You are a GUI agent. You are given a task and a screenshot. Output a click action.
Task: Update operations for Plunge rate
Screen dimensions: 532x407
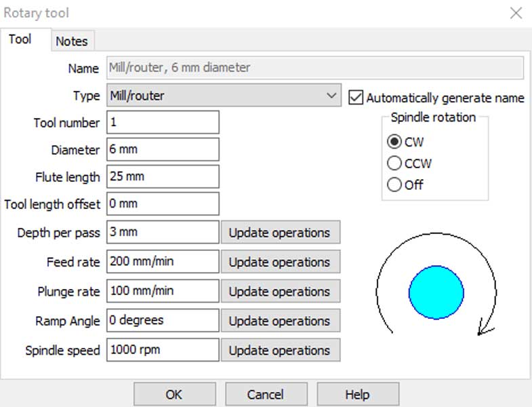[280, 292]
